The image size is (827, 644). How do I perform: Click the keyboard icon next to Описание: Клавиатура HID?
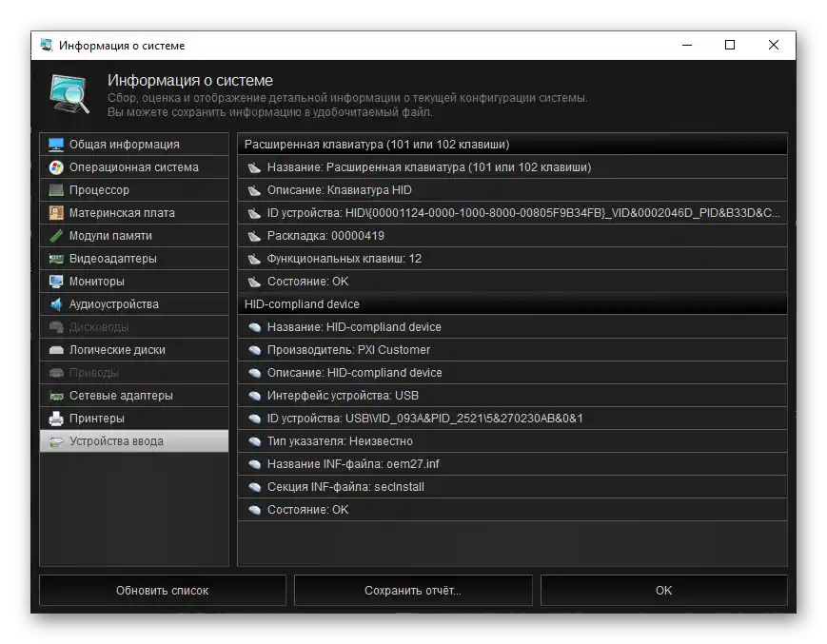(x=254, y=190)
